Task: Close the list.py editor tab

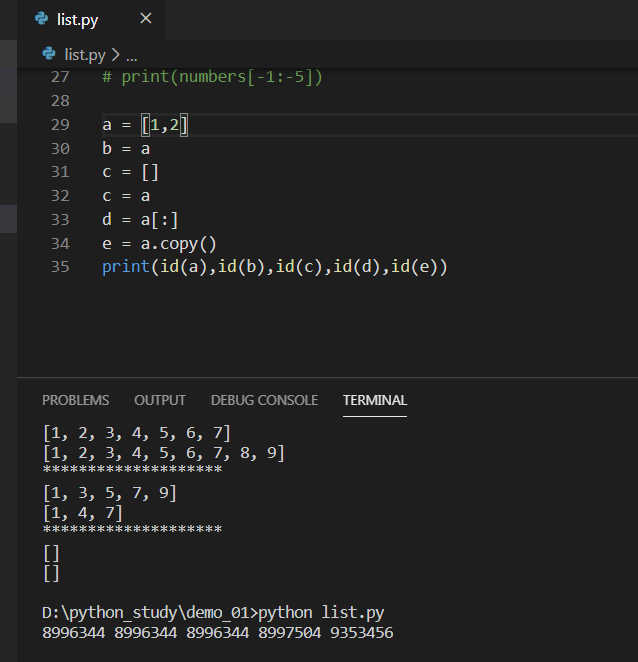Action: [x=146, y=18]
